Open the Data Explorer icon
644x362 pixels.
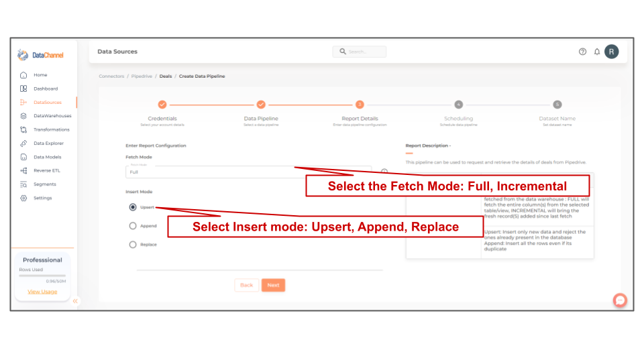[x=23, y=143]
